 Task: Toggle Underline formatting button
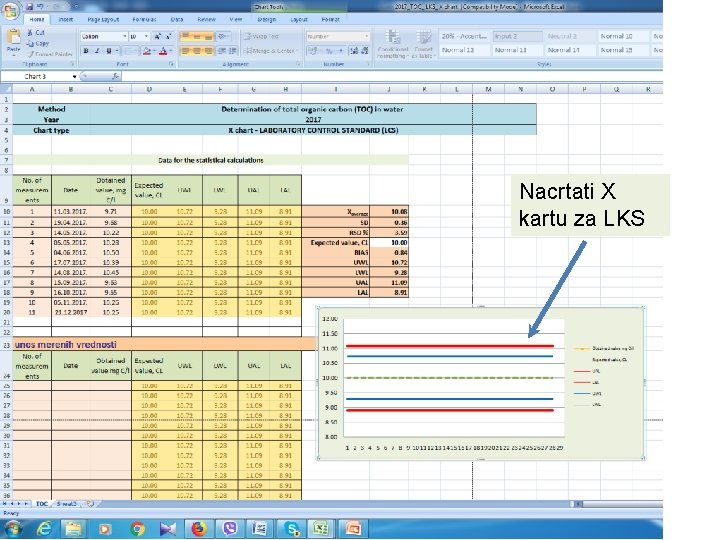point(109,51)
